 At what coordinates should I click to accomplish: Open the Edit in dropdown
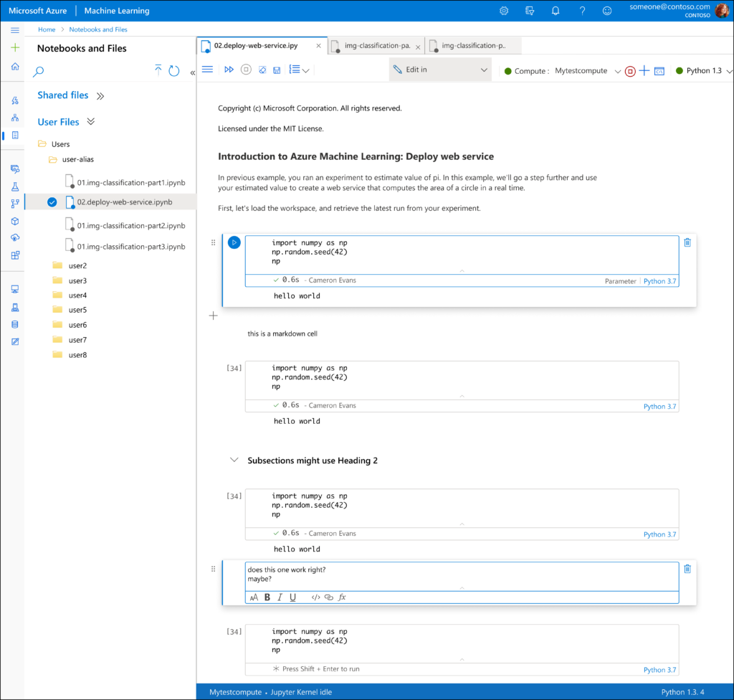pos(439,70)
